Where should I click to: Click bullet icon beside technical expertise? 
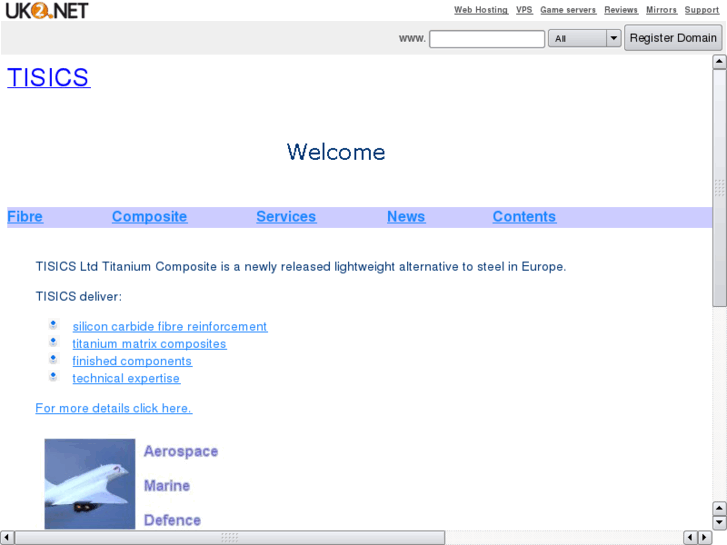coord(53,375)
